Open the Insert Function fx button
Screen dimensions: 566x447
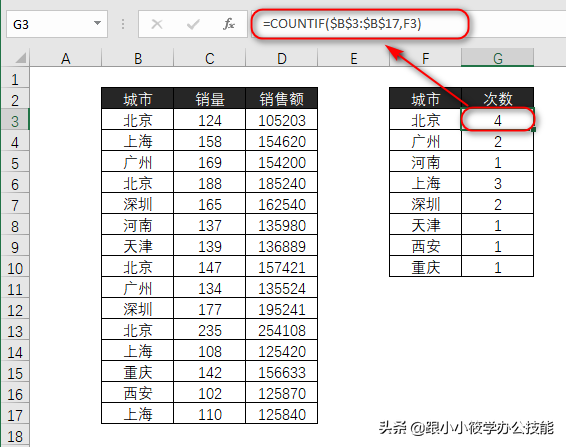229,24
